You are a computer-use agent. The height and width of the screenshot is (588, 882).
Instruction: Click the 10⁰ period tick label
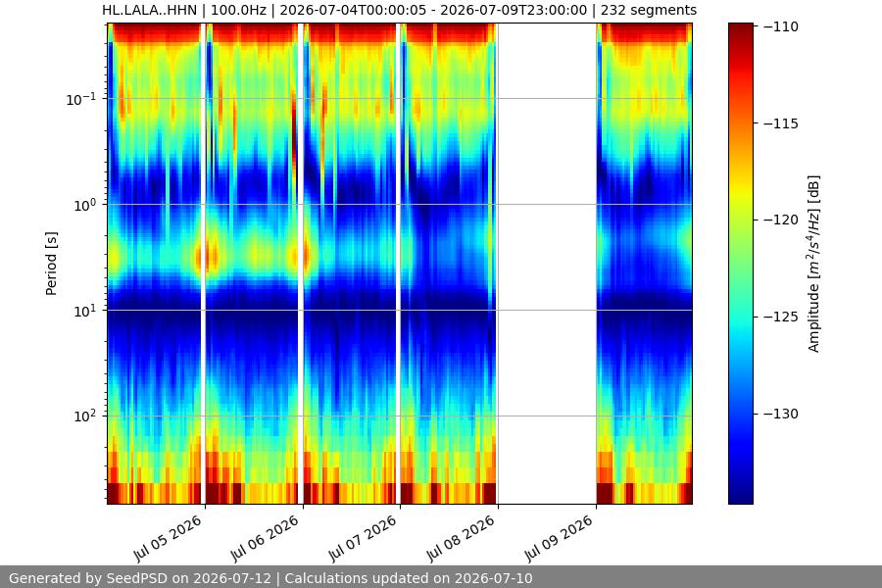[x=84, y=205]
